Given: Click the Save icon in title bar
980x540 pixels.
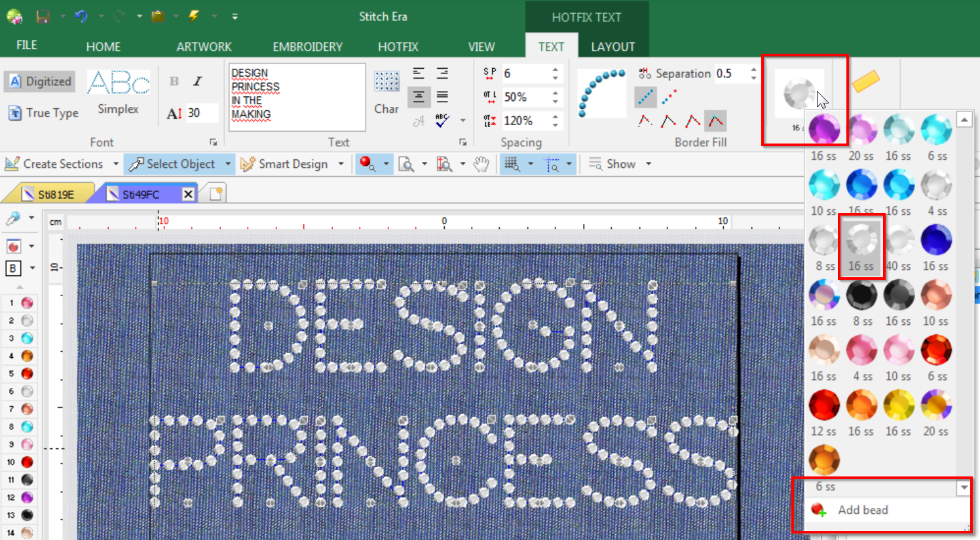Looking at the screenshot, I should [x=43, y=16].
